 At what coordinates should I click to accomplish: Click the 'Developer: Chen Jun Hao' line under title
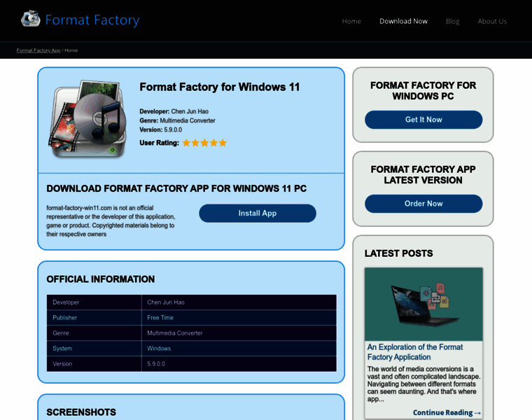[174, 111]
